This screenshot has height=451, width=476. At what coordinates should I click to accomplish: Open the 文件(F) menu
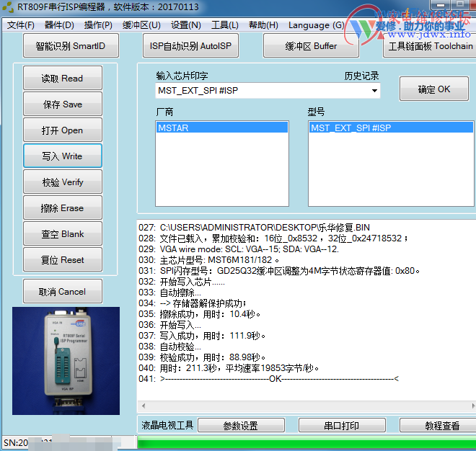[21, 25]
